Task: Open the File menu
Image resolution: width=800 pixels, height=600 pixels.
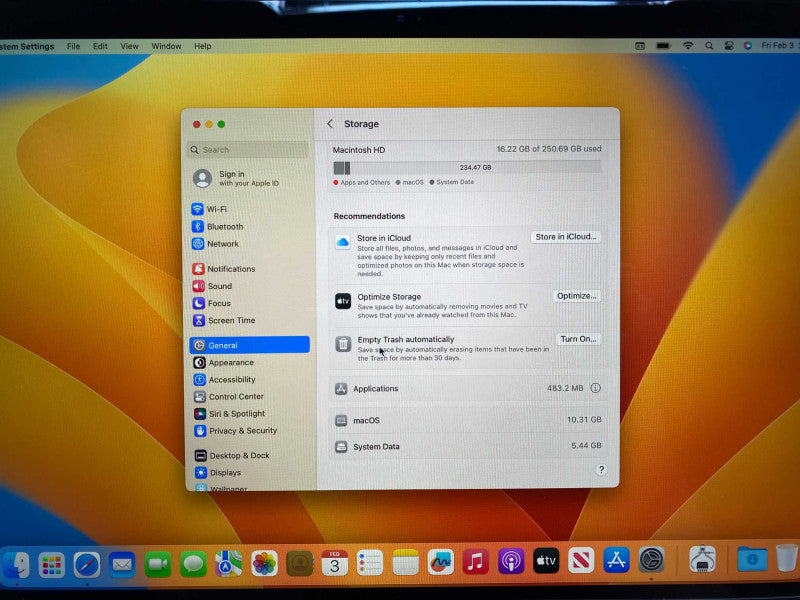Action: click(x=73, y=46)
